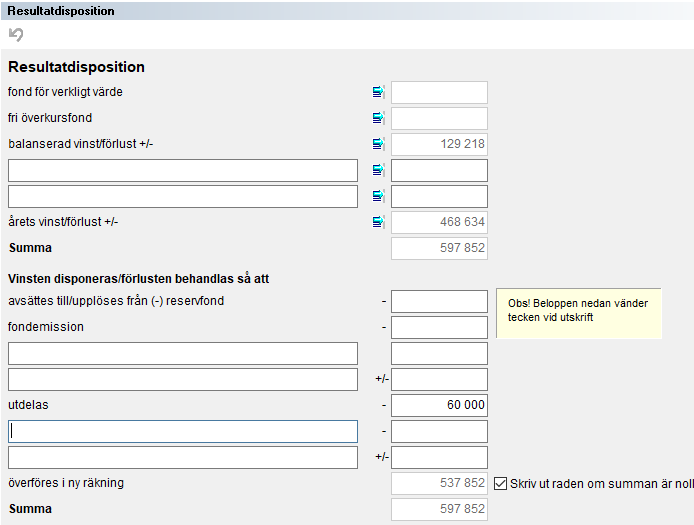Click the yellow Obs! Beloppen note
The image size is (694, 525).
point(578,313)
